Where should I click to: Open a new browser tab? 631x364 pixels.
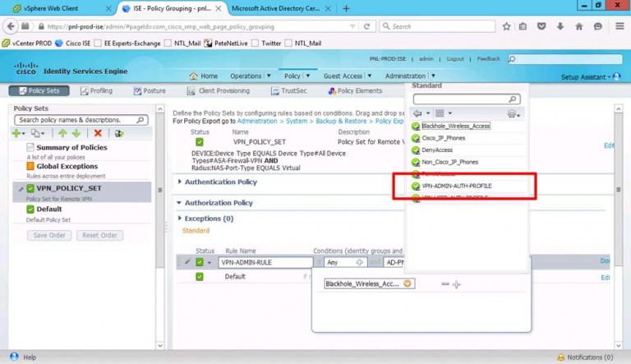click(x=346, y=8)
